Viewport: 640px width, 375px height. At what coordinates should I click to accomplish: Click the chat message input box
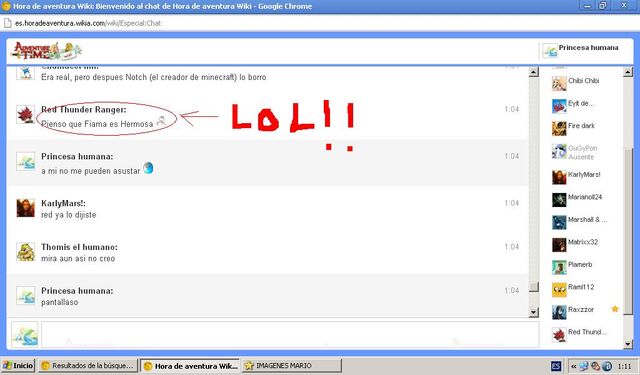tap(290, 335)
